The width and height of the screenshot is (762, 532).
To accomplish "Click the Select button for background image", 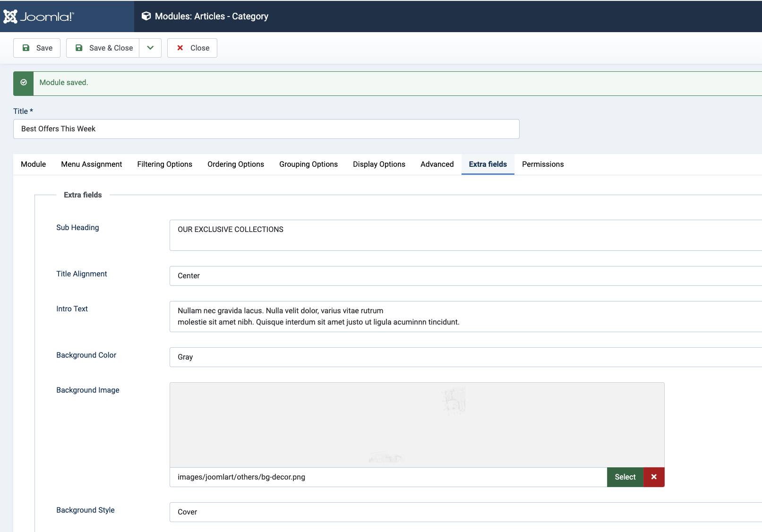I will point(625,477).
